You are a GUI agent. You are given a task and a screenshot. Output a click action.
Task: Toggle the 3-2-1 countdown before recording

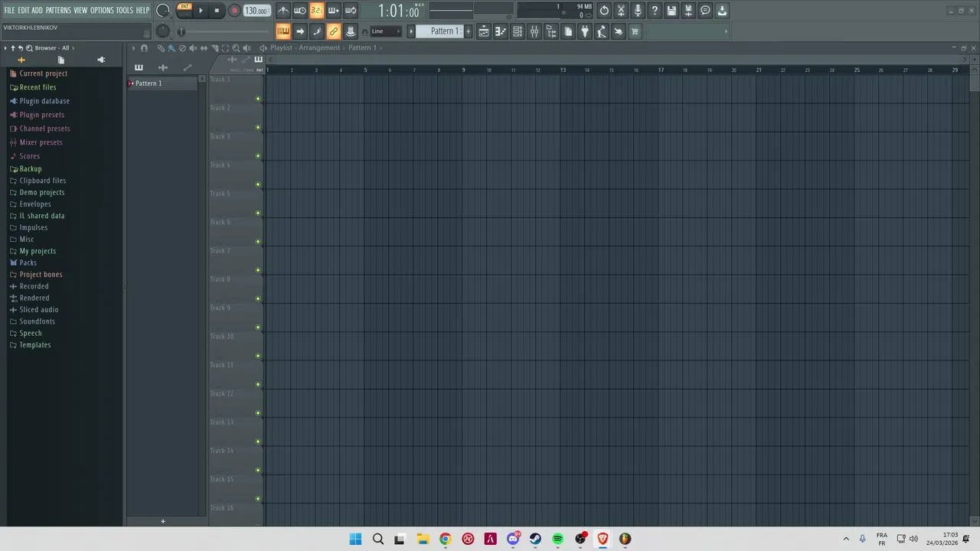pyautogui.click(x=316, y=11)
